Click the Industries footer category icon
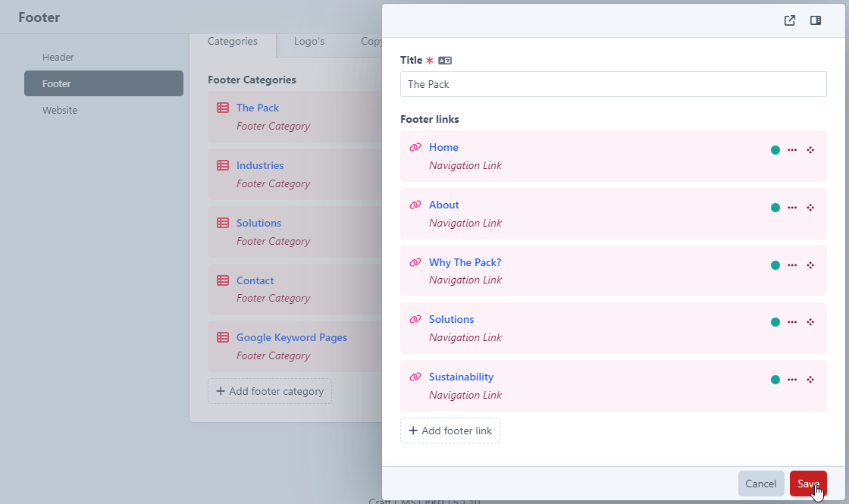 click(223, 165)
